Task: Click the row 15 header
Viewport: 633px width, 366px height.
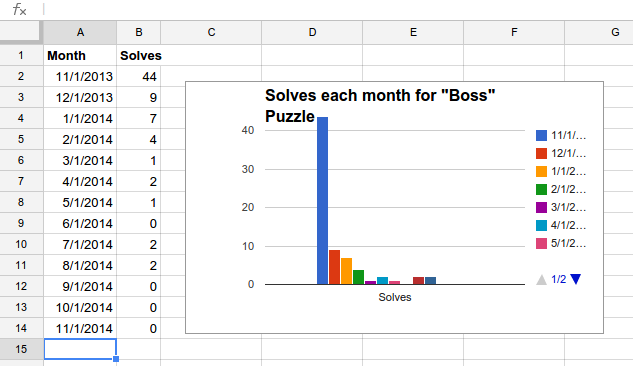Action: pyautogui.click(x=21, y=349)
